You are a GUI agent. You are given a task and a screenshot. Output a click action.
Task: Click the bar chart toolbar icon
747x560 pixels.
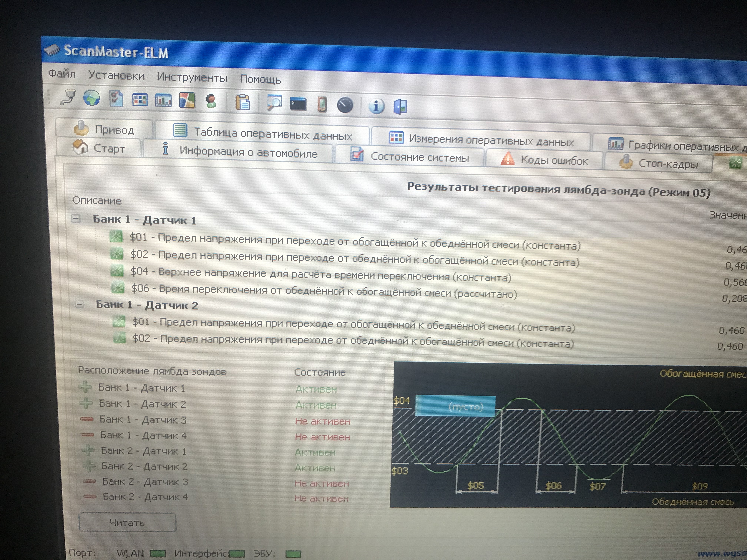tap(163, 101)
